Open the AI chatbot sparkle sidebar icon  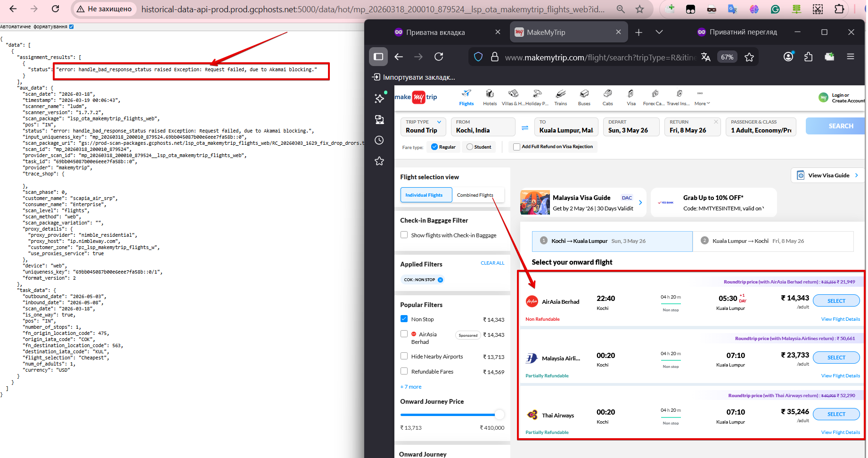coord(379,98)
